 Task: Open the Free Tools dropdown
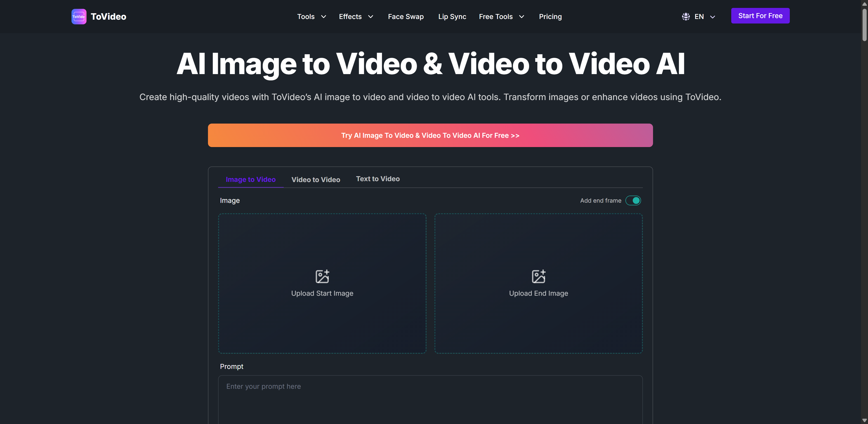501,16
